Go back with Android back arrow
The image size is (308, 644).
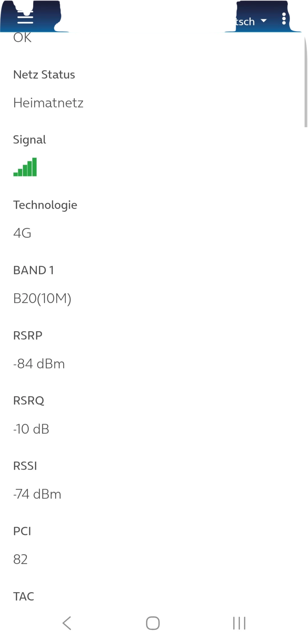pyautogui.click(x=67, y=623)
